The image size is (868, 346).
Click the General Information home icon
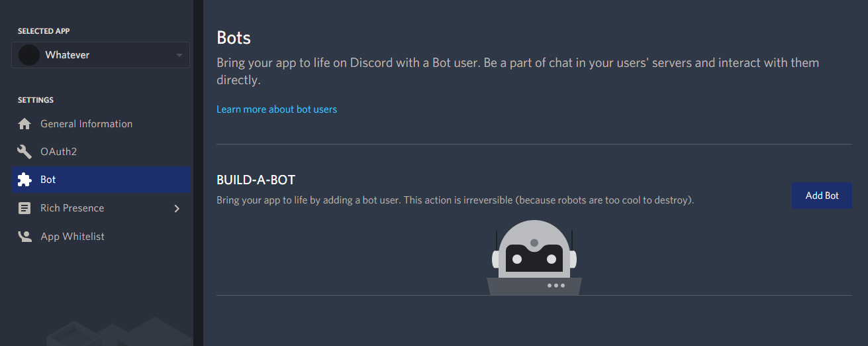pyautogui.click(x=24, y=124)
